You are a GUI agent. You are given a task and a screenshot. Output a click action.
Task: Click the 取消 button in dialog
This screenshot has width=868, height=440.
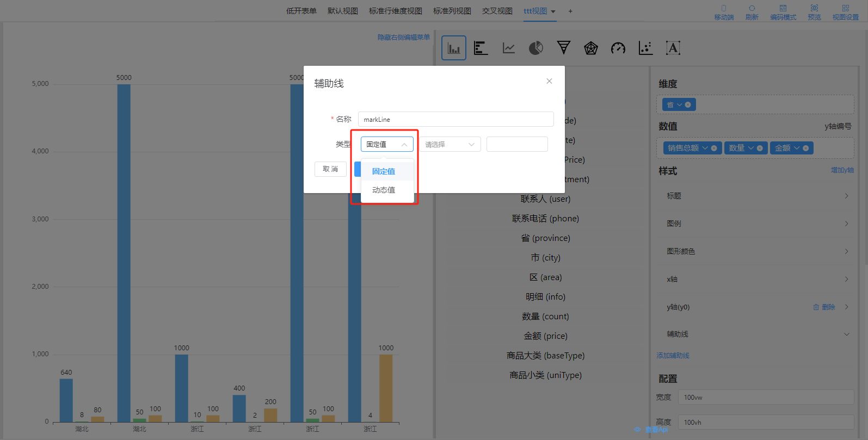pyautogui.click(x=330, y=169)
